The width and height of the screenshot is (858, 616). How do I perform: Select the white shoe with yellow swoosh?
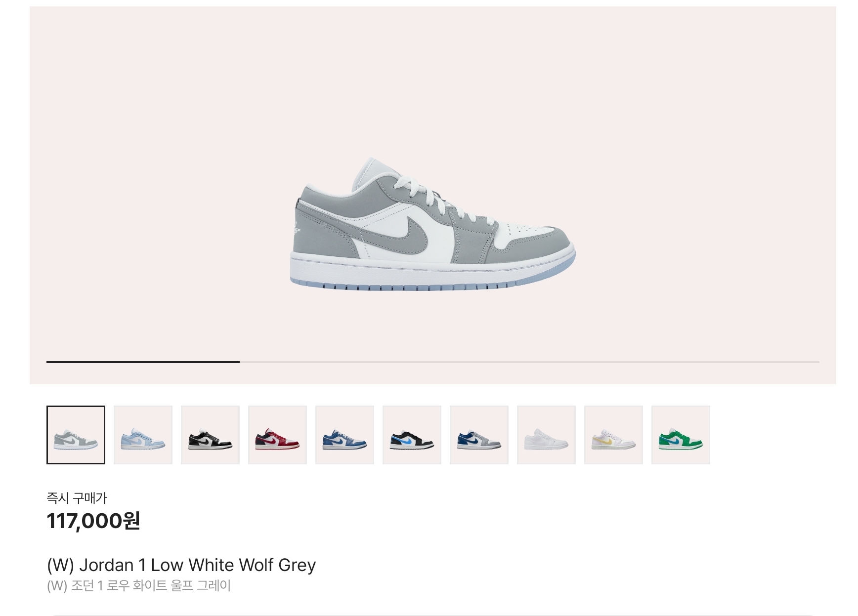pos(613,435)
